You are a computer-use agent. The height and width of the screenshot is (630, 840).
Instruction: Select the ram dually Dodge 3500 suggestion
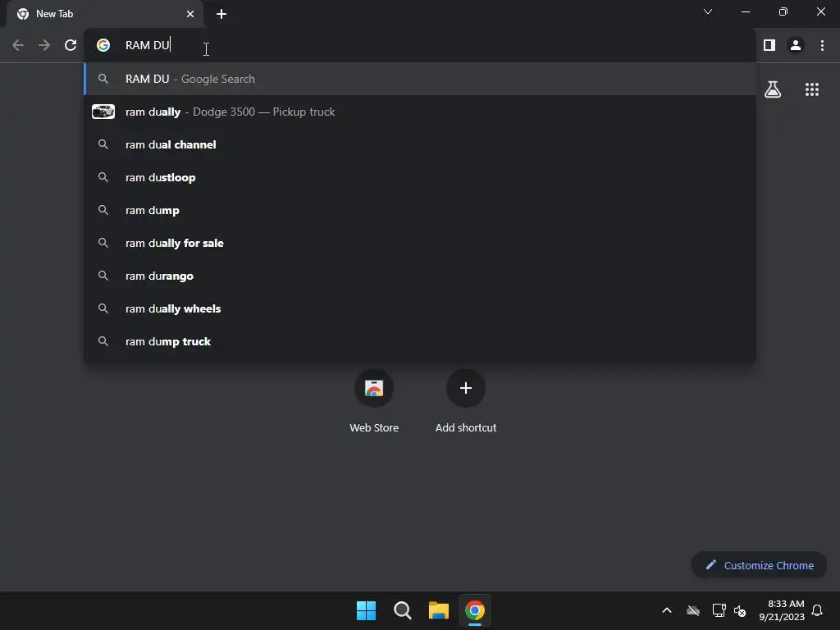coord(420,112)
